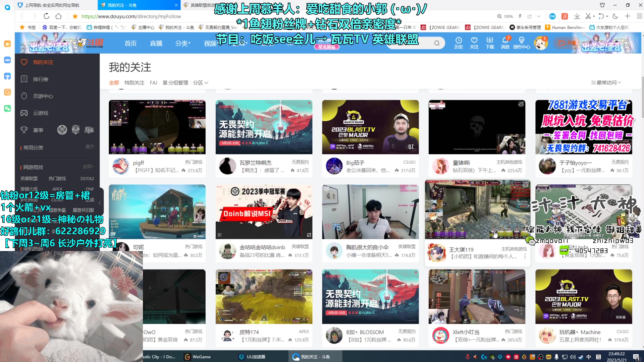Open 玩机器丶Machine stream thumbnail
Image resolution: width=644 pixels, height=362 pixels.
click(x=584, y=296)
